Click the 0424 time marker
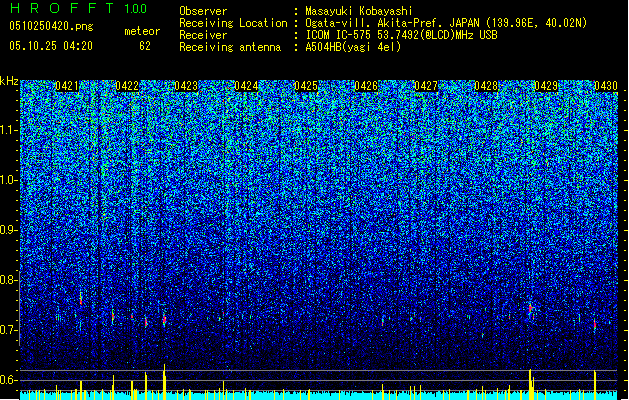This screenshot has width=629, height=400. (x=246, y=86)
